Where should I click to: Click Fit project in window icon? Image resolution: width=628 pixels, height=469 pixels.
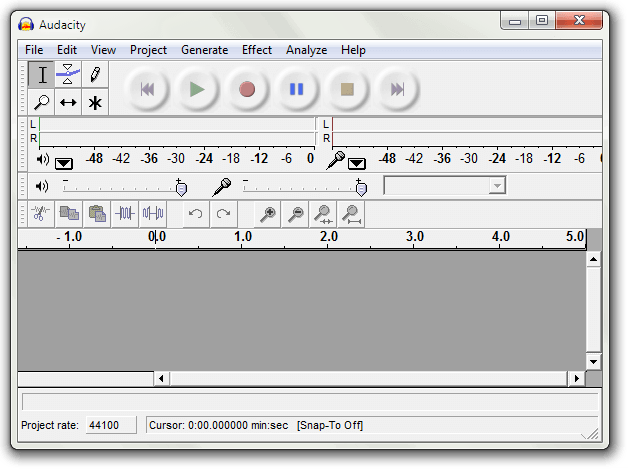[x=351, y=213]
